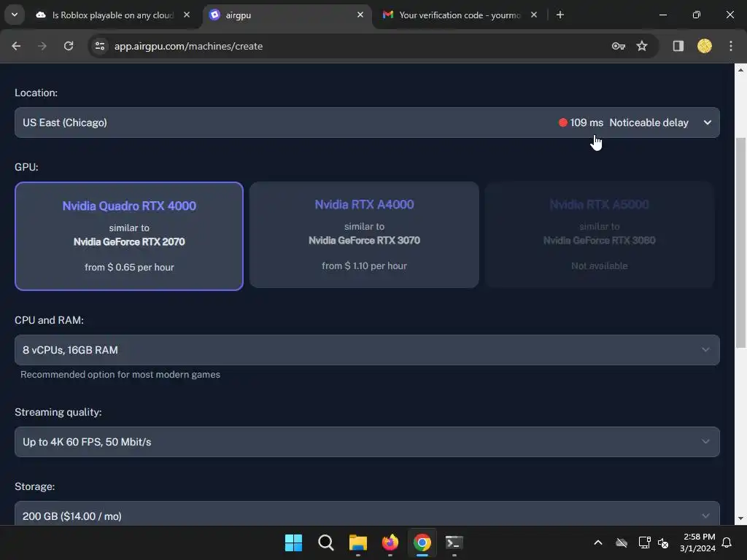
Task: Close the airgpu tab
Action: click(x=360, y=15)
